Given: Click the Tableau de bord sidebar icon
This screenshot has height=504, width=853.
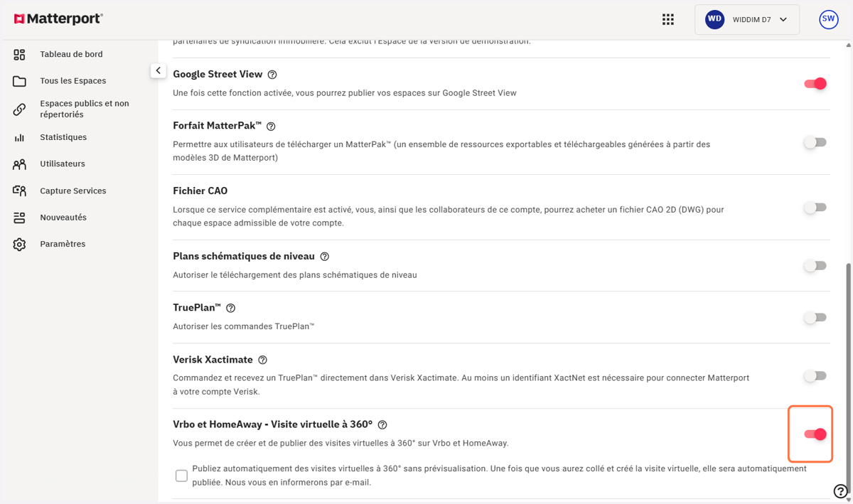Looking at the screenshot, I should pos(19,55).
